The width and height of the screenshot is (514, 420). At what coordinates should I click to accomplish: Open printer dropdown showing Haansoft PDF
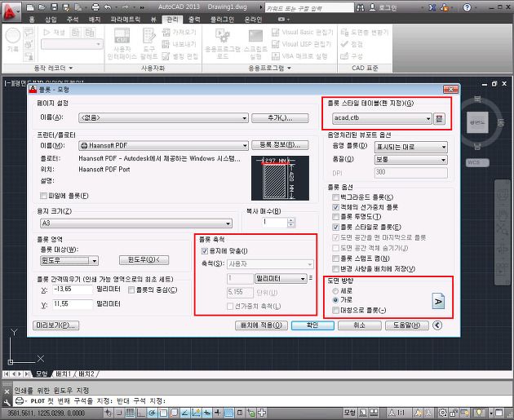[163, 145]
